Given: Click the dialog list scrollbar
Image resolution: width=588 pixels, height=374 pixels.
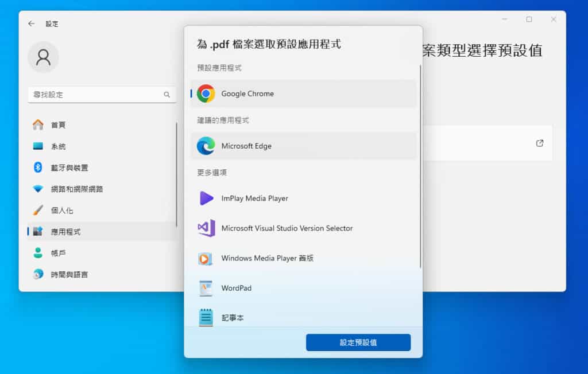Looking at the screenshot, I should [x=420, y=166].
